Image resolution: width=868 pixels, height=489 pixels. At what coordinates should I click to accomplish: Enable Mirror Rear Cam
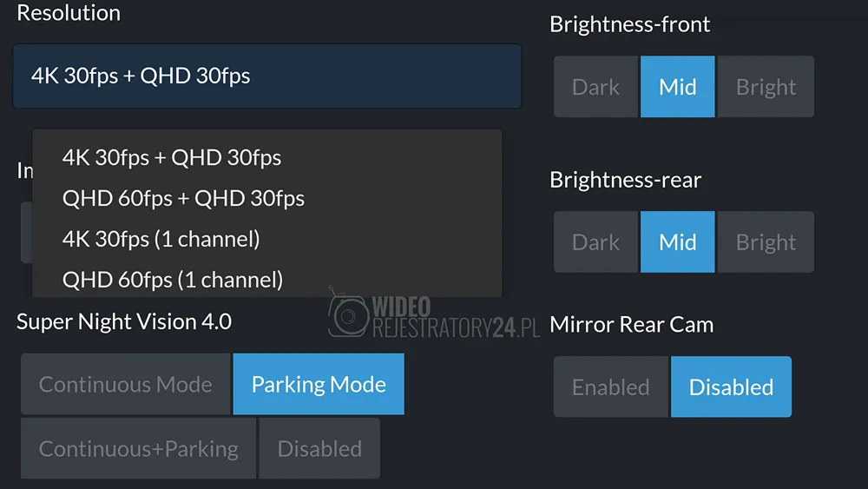610,387
